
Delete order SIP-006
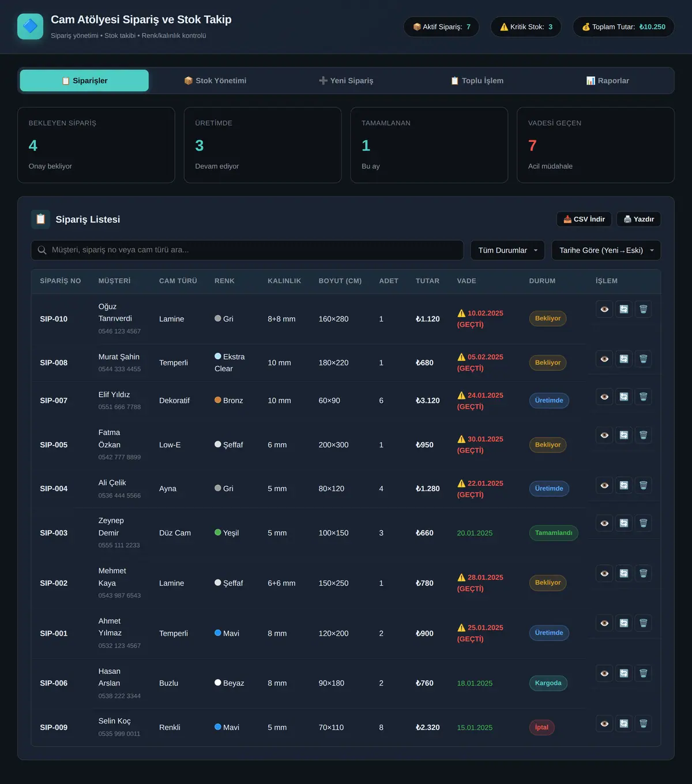click(x=644, y=673)
